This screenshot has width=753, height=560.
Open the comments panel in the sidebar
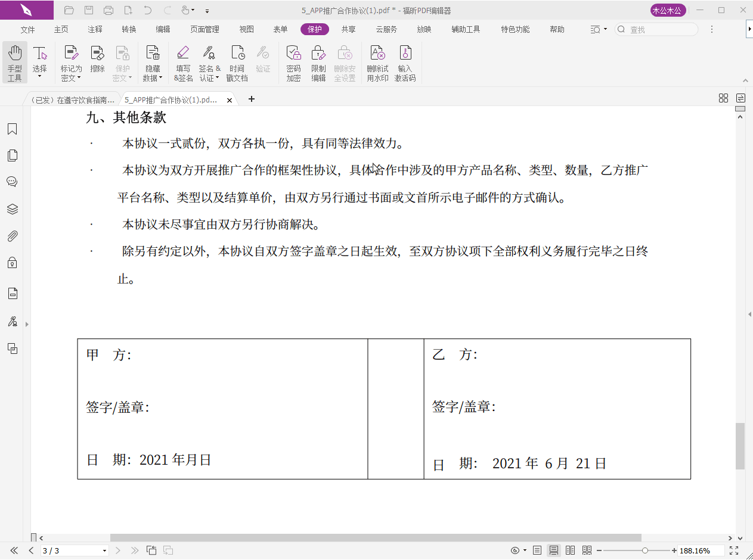tap(12, 182)
